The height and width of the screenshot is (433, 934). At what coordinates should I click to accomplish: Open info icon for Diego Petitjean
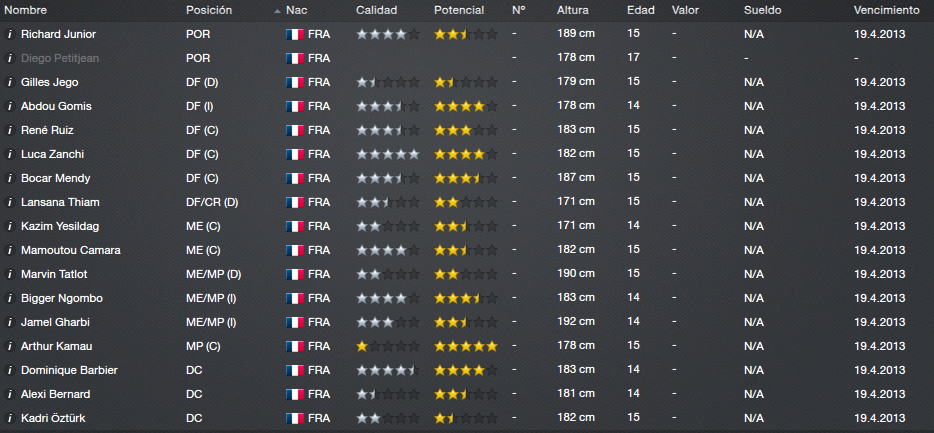9,58
